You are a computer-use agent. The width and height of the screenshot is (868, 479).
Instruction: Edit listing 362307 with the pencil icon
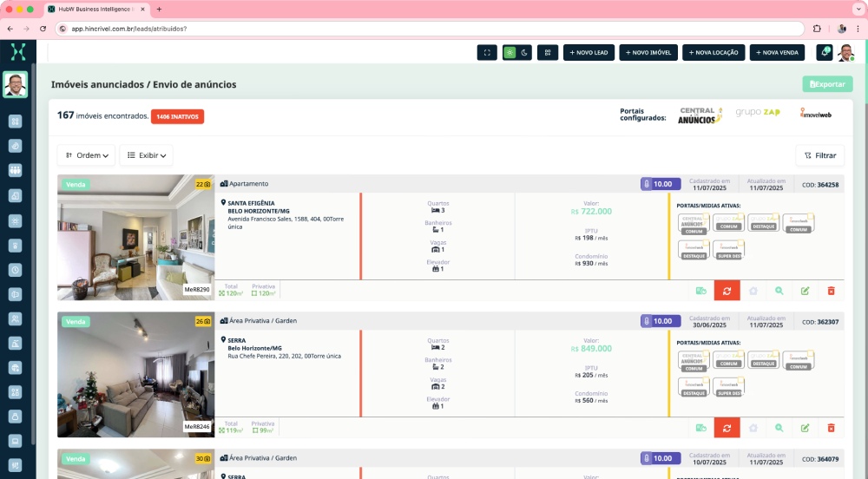tap(805, 428)
